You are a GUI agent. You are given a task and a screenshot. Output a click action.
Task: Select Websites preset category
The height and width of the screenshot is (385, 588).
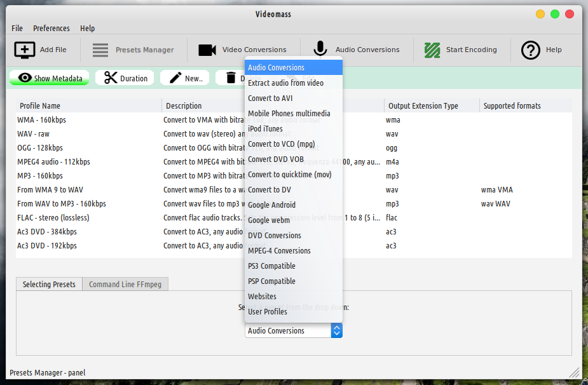(294, 296)
